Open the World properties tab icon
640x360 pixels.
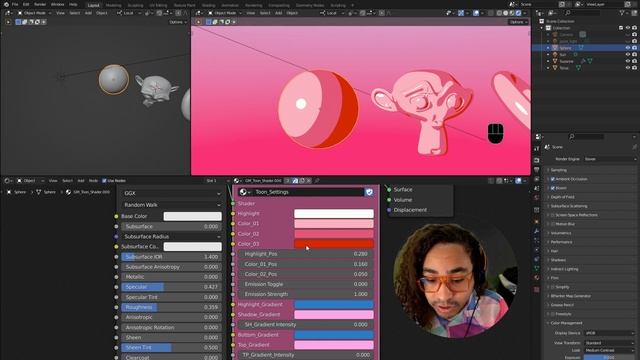pyautogui.click(x=537, y=198)
